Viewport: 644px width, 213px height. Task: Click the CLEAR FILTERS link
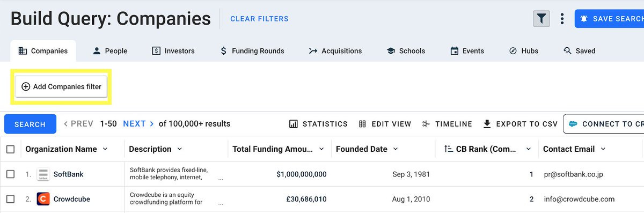pyautogui.click(x=259, y=19)
